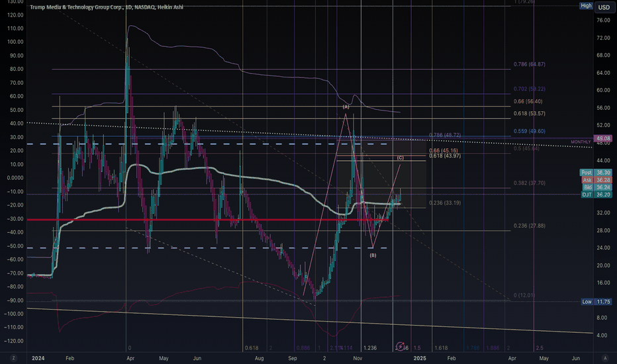Click Fib label '0.618 (53.57)'

coord(529,113)
